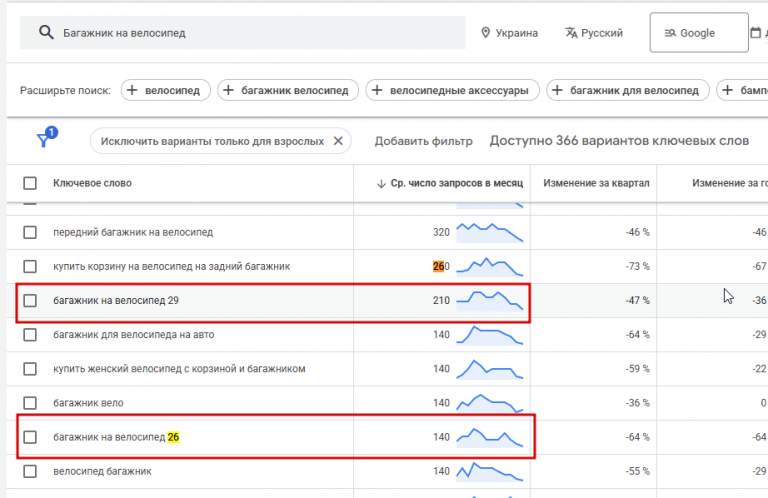This screenshot has height=498, width=768.
Task: Tick the передний багажник на велосипед checkbox
Action: (30, 232)
